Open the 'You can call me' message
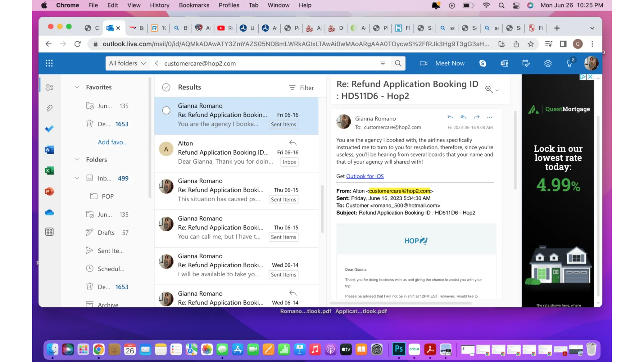The image size is (644, 362). click(237, 229)
